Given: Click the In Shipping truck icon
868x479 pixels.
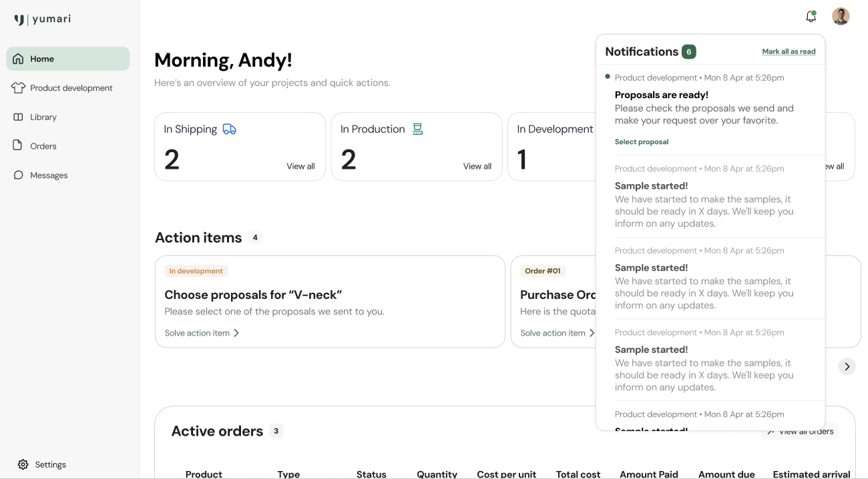Looking at the screenshot, I should coord(229,129).
